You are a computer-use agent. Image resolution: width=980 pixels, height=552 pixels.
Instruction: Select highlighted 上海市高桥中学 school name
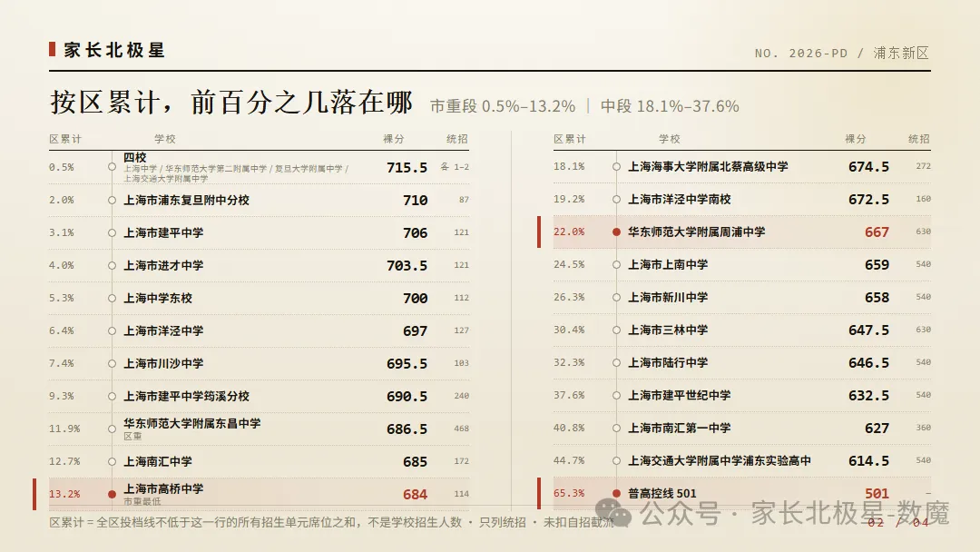[163, 488]
